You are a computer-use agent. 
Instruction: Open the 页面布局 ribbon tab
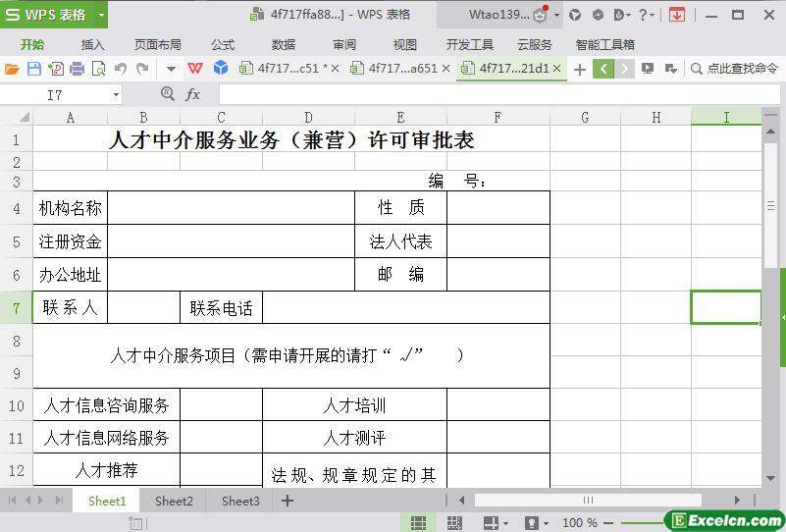[x=157, y=44]
